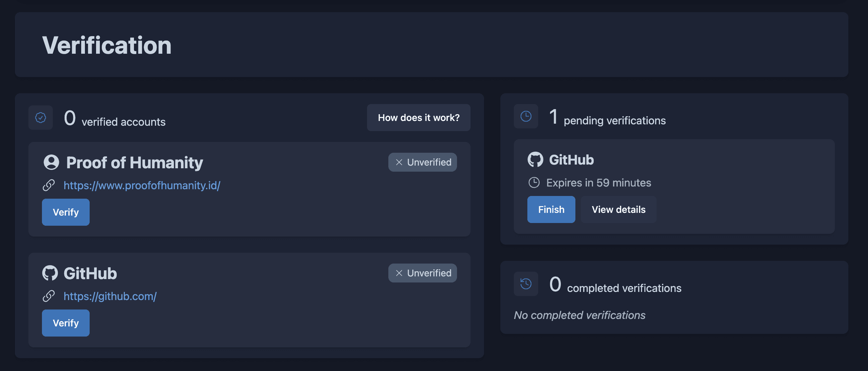Screen dimensions: 868x371
Task: Click the X on GitHub unverified status
Action: pyautogui.click(x=398, y=273)
